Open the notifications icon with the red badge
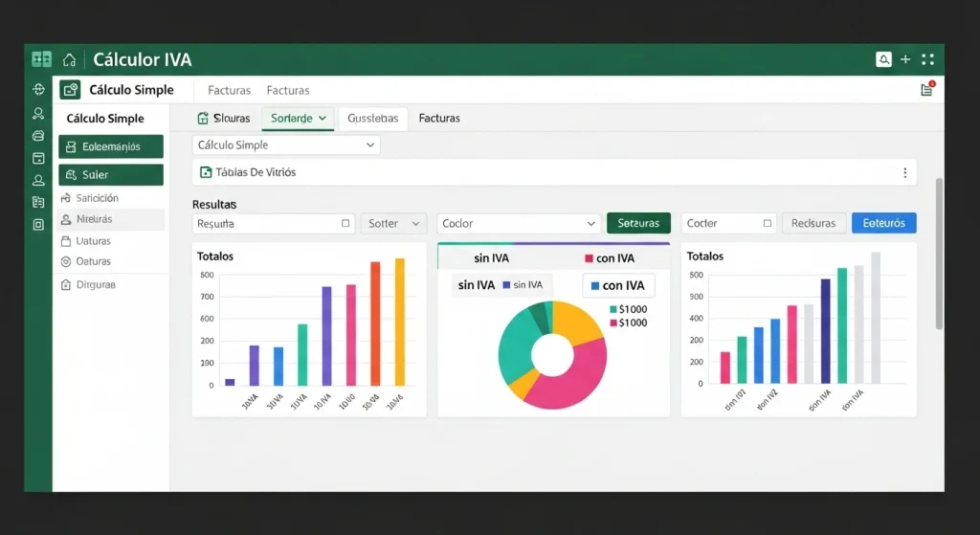The width and height of the screenshot is (980, 535). point(926,89)
